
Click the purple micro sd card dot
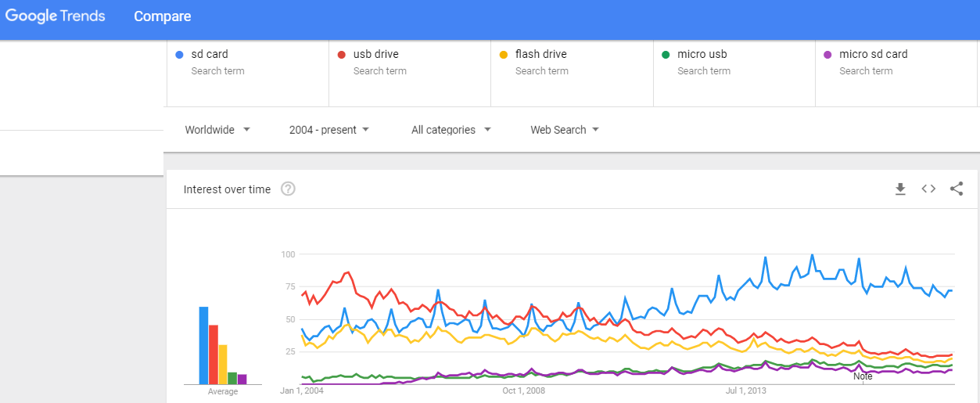tap(827, 55)
